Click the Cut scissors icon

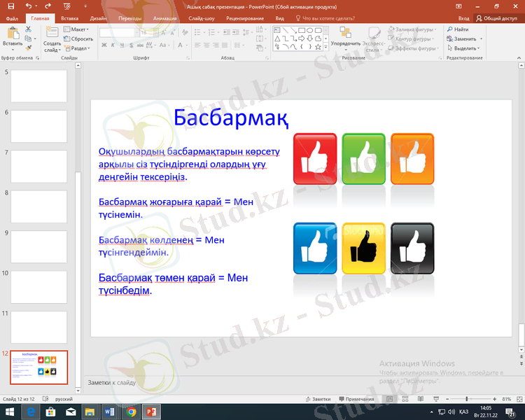tap(29, 29)
